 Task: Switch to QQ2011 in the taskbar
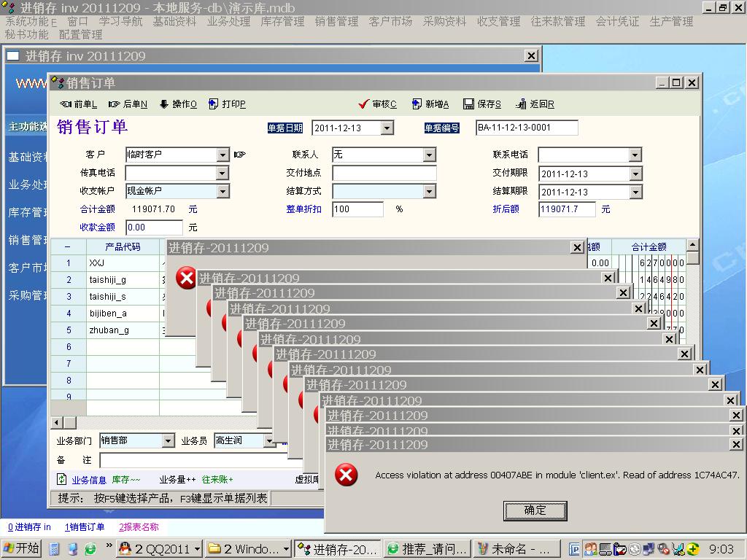tap(159, 548)
